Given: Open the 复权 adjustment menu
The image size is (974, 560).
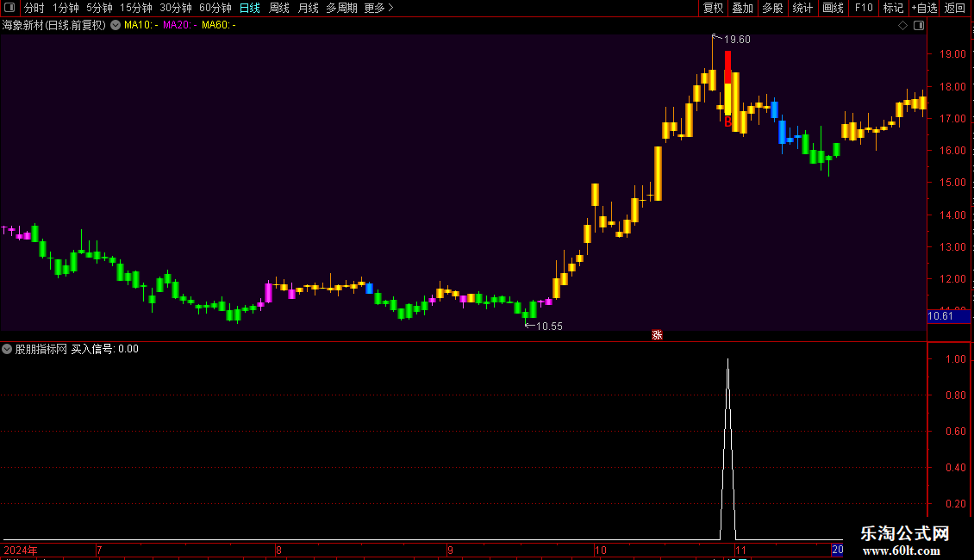Looking at the screenshot, I should (x=713, y=8).
